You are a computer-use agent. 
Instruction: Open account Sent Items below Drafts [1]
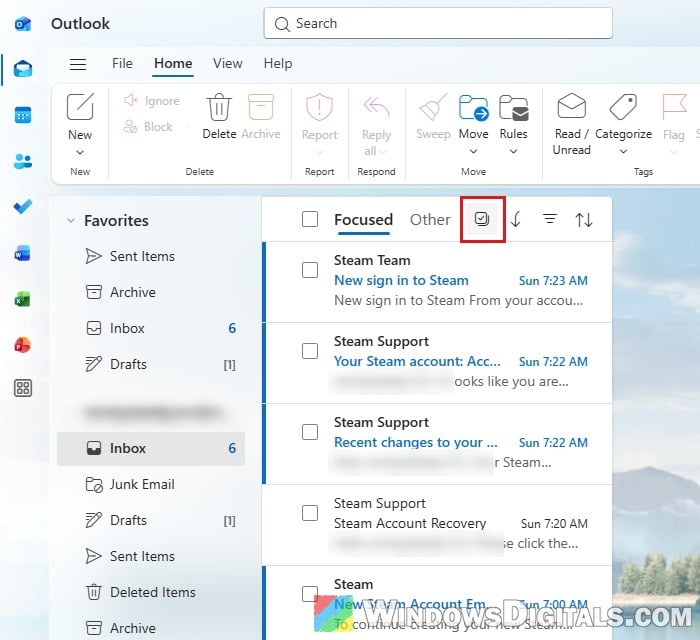151,556
